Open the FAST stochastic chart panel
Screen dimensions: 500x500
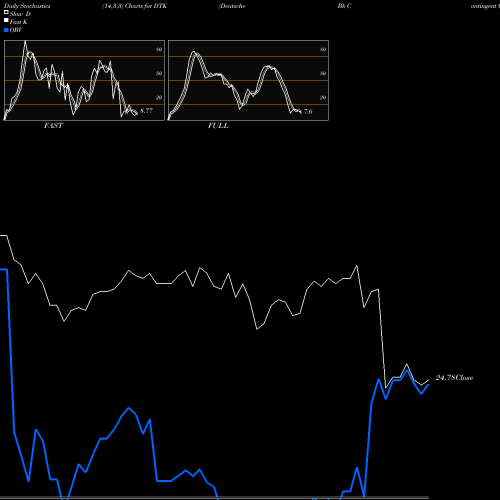point(84,80)
